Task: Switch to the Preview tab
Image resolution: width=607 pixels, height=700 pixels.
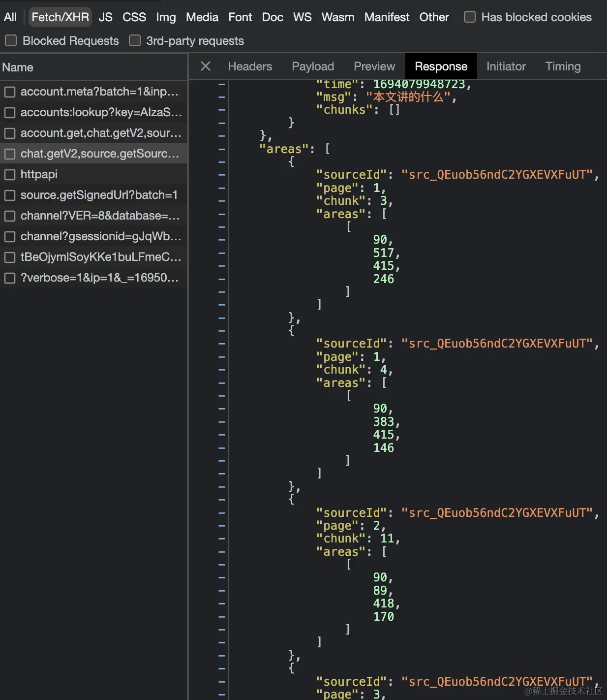Action: click(374, 66)
